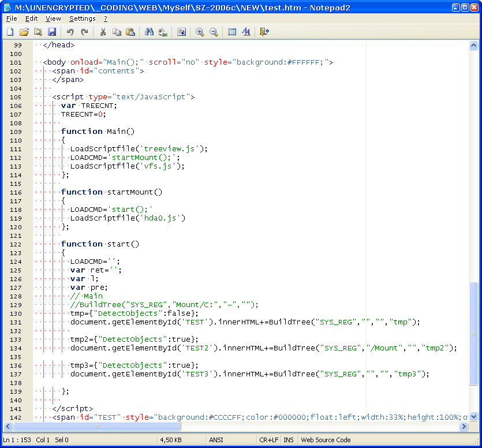Click line number 134 in the margin
This screenshot has height=448, width=482.
[x=16, y=348]
